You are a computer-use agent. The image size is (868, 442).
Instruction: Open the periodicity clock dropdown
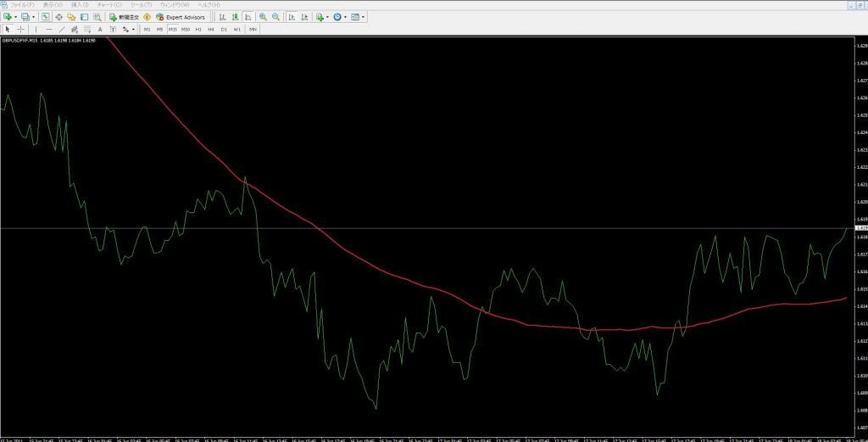tap(345, 17)
